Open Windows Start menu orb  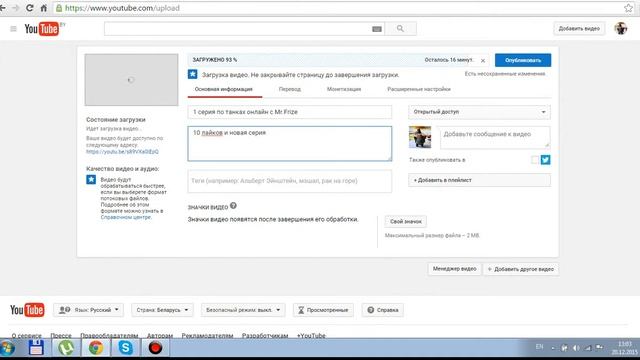[x=7, y=348]
